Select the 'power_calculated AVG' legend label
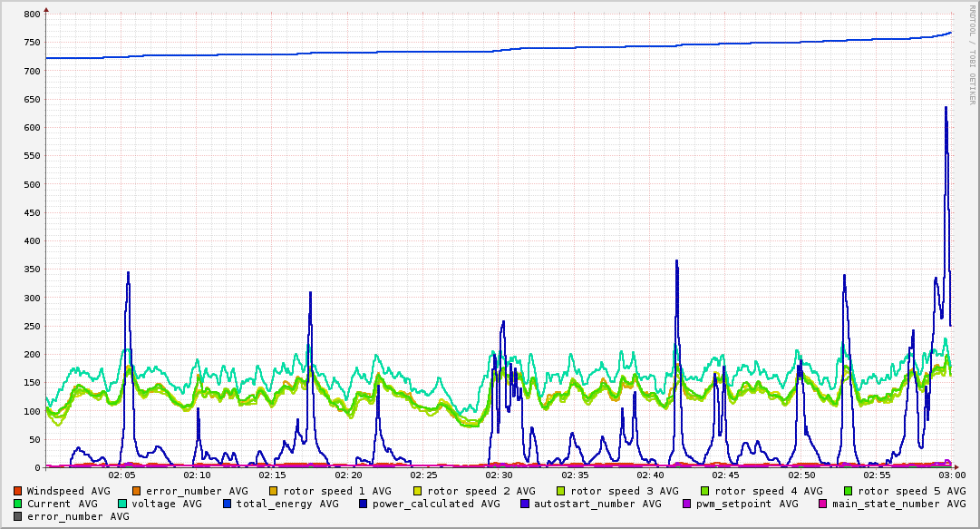Screen dimensions: 980x529 coord(436,504)
